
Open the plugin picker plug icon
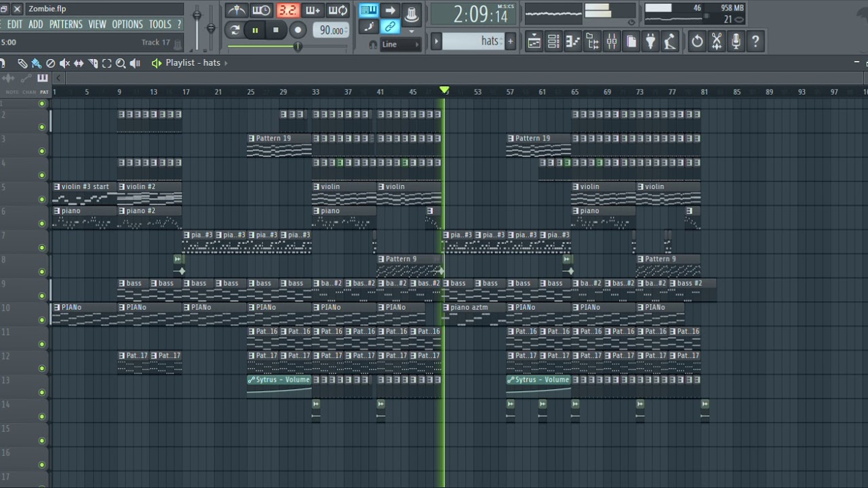(651, 41)
